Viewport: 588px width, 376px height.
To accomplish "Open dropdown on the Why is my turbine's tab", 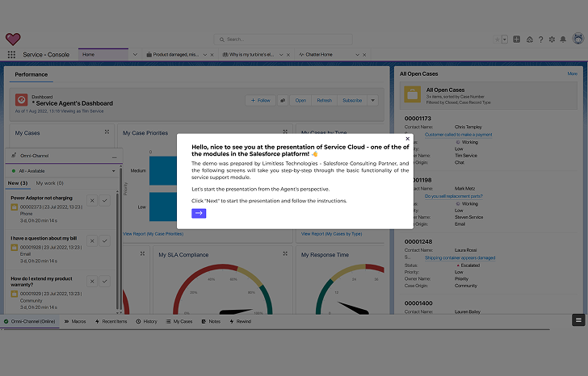I will tap(281, 55).
